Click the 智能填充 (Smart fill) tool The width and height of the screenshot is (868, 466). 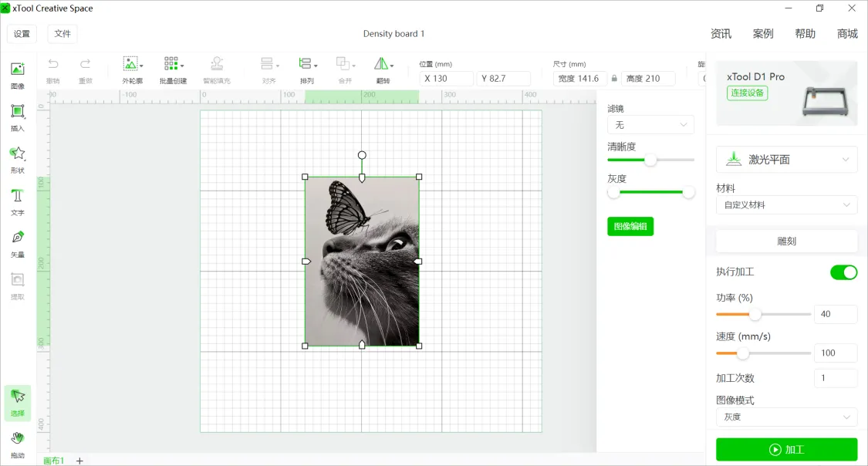click(217, 69)
